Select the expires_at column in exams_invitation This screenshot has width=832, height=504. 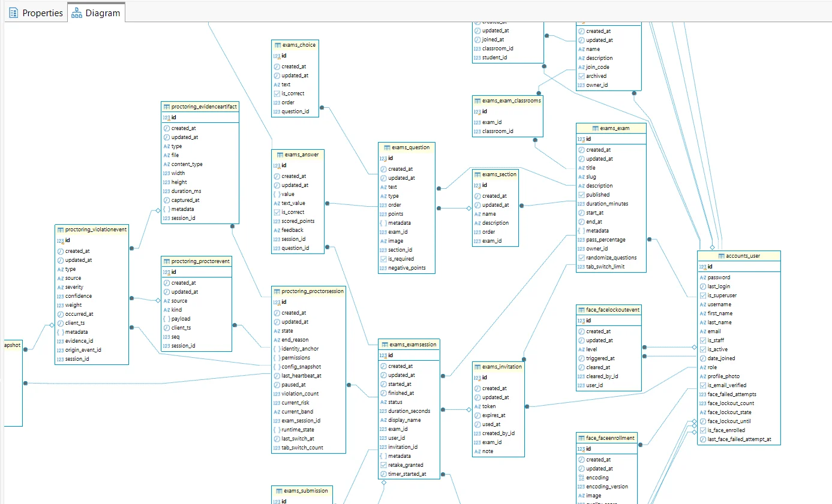click(498, 415)
